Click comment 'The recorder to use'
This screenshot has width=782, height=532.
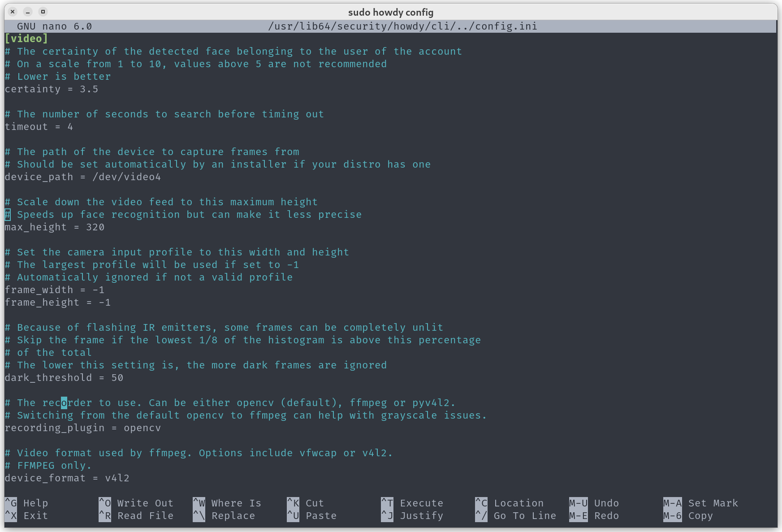click(x=230, y=403)
